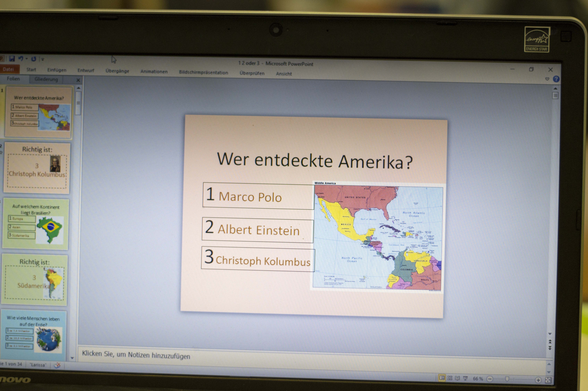Click the zoom slider handle
Screen dimensions: 588x391
pyautogui.click(x=507, y=379)
